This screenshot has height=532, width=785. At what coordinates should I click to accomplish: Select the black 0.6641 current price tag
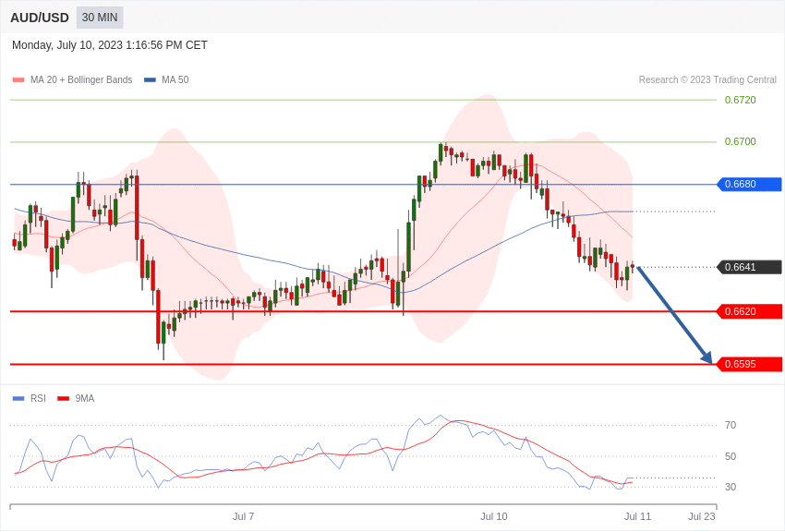[750, 267]
